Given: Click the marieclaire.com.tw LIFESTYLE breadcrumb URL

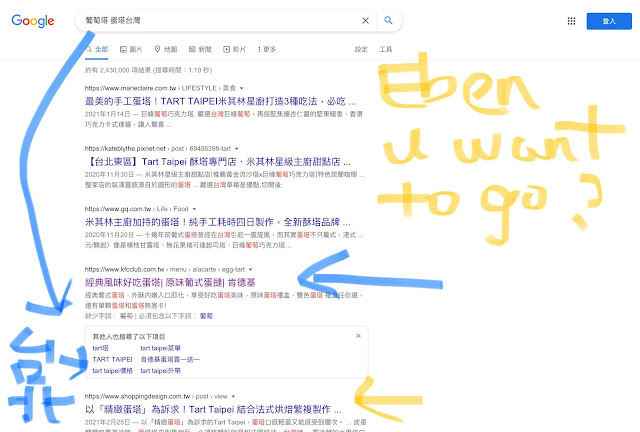Looking at the screenshot, I should pos(160,88).
